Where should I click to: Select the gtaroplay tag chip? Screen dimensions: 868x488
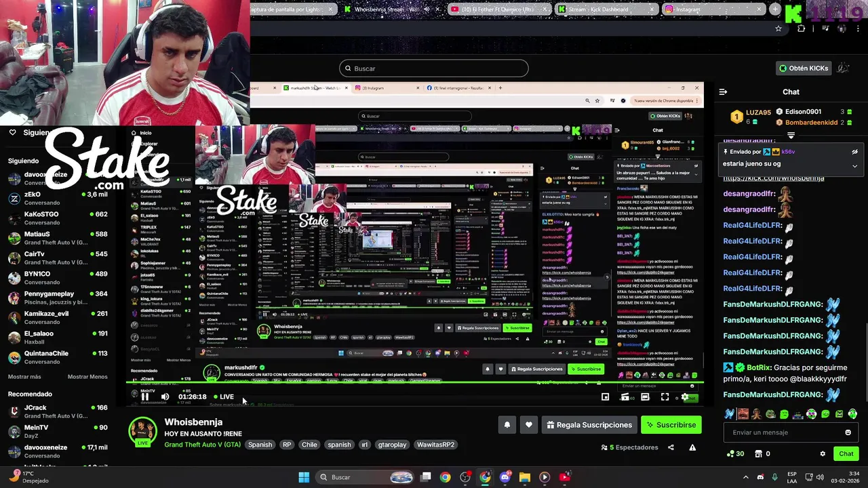392,445
